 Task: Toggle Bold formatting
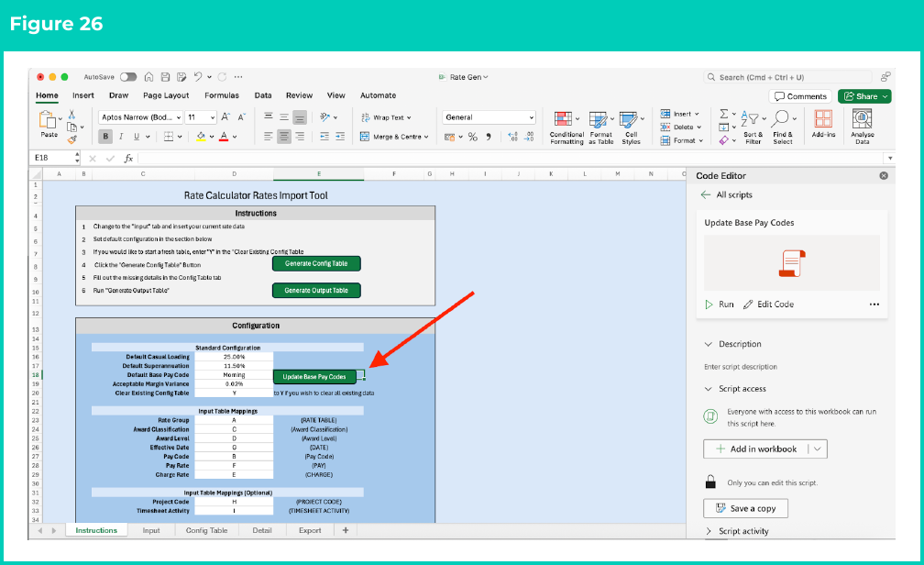105,137
